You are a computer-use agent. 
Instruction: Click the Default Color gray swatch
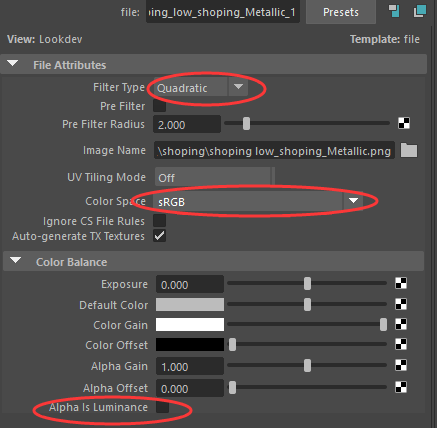190,305
